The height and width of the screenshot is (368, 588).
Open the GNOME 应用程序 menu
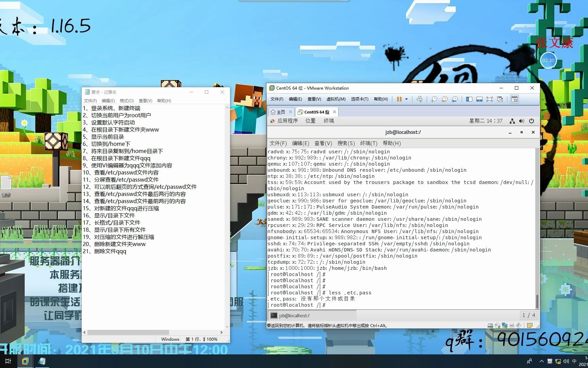[x=284, y=121]
